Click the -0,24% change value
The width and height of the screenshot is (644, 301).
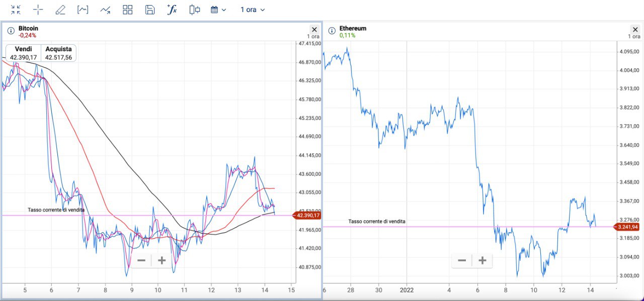click(27, 36)
